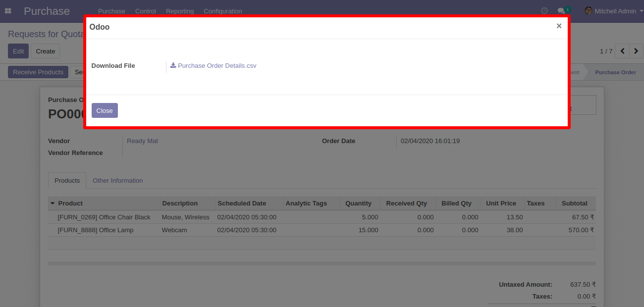Click the Edit button
Screen dimensions: 644x307
[x=18, y=51]
